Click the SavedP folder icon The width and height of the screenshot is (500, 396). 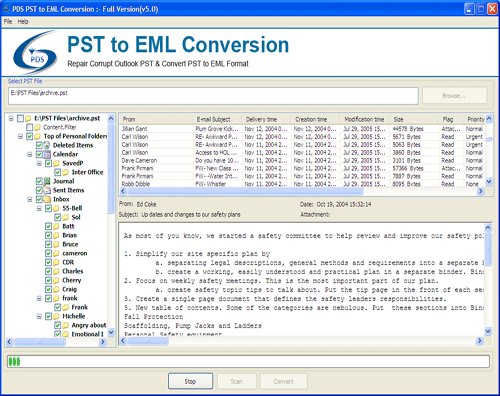click(x=56, y=163)
